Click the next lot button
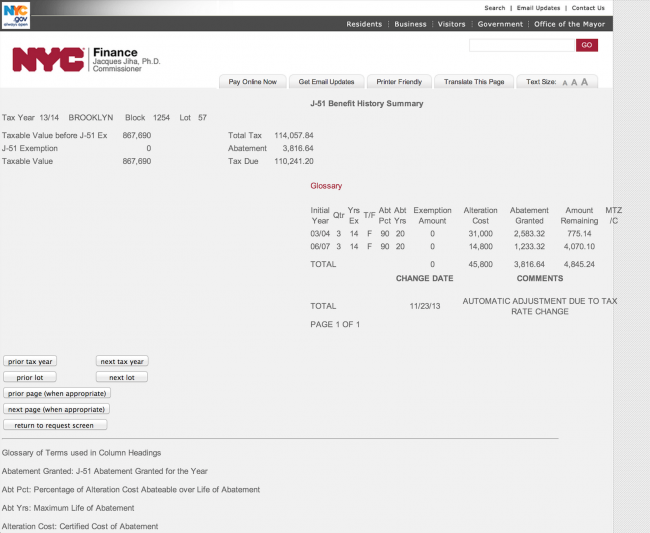650x533 pixels. [122, 377]
